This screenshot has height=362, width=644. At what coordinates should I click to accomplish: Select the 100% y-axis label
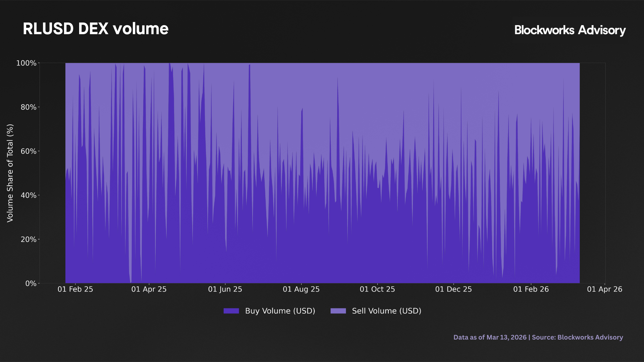26,63
